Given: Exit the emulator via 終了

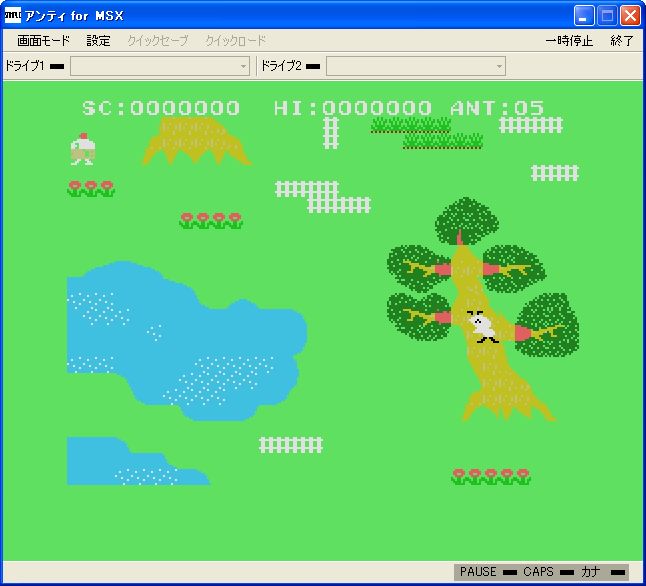Looking at the screenshot, I should (x=622, y=40).
